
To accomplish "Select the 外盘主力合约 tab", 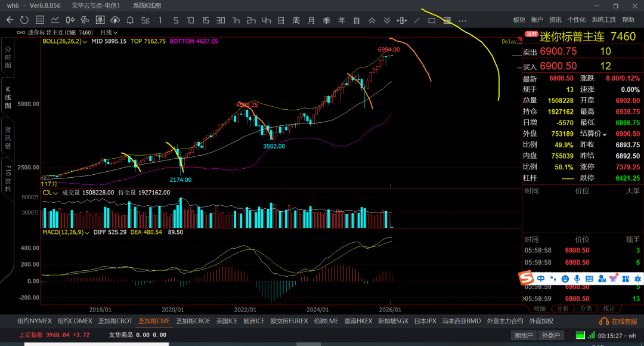I will pos(505,322).
